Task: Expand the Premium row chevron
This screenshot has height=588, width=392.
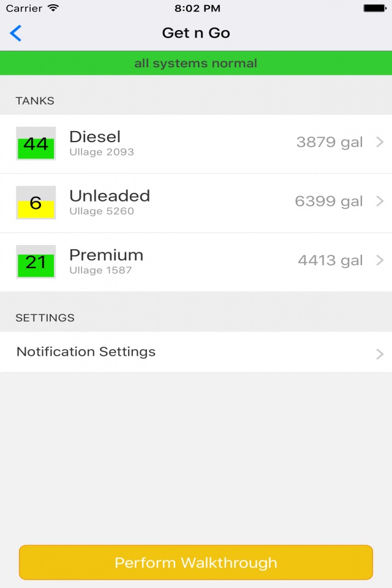Action: point(380,260)
